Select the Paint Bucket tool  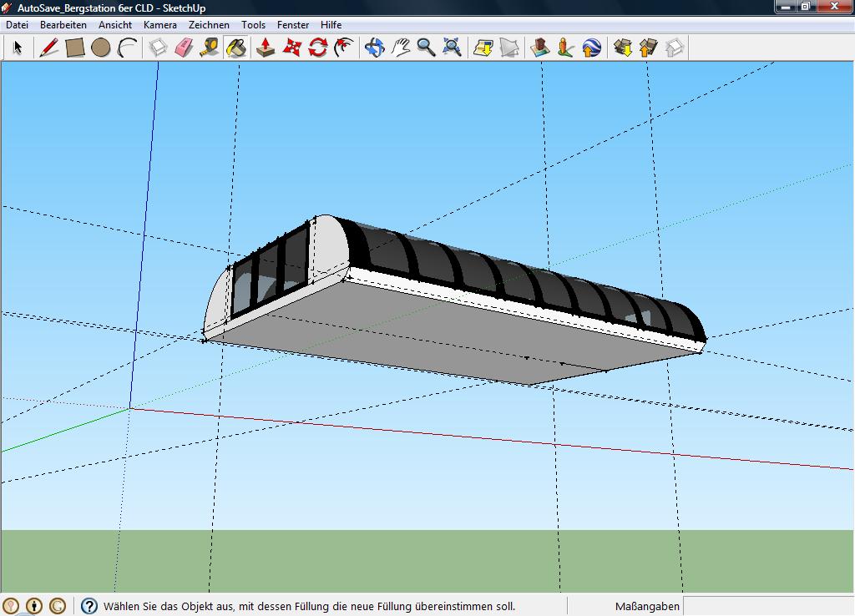[235, 48]
